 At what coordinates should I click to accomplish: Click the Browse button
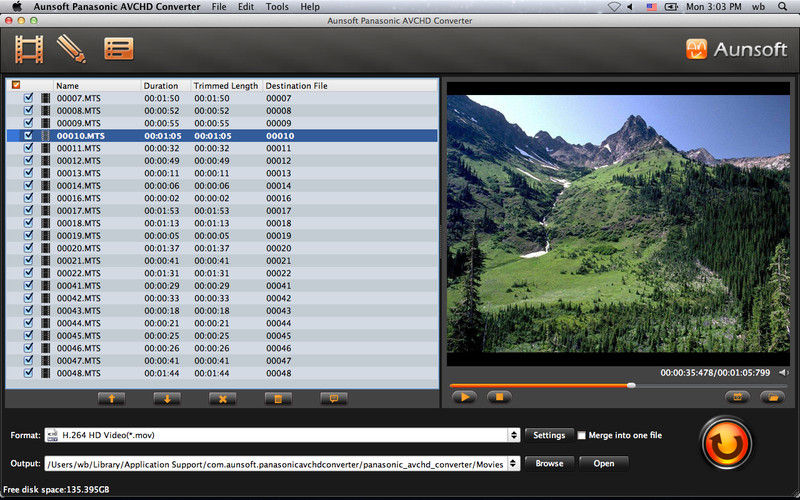tap(549, 463)
